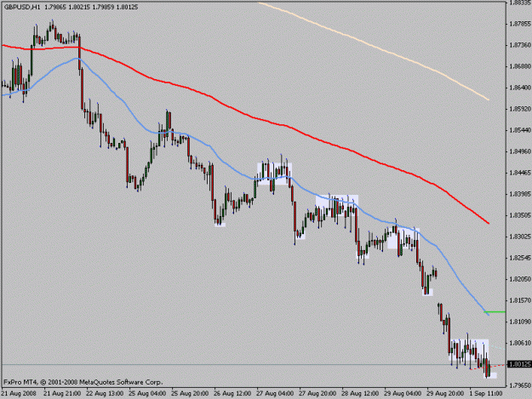Click the 27 Aug 04:00 time label

[275, 394]
